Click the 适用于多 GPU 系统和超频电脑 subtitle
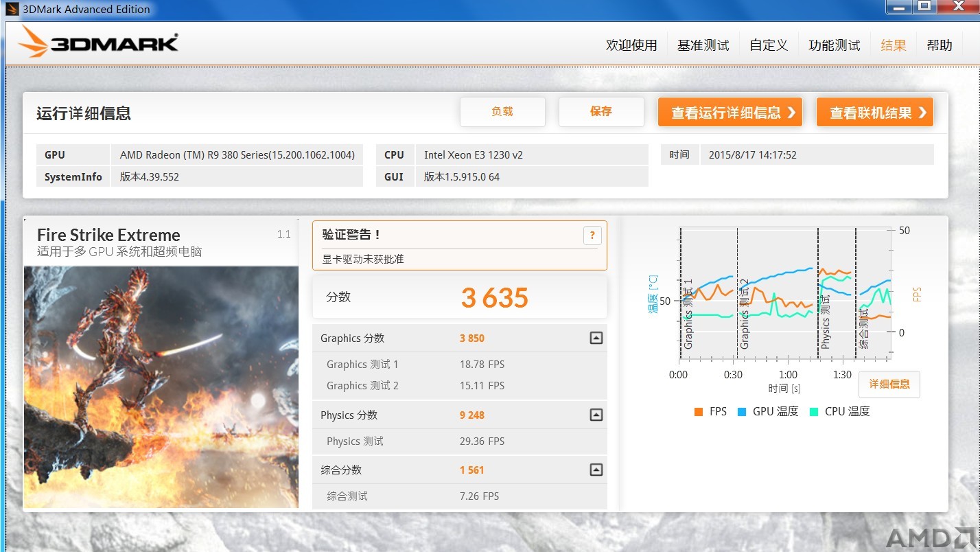 tap(119, 252)
